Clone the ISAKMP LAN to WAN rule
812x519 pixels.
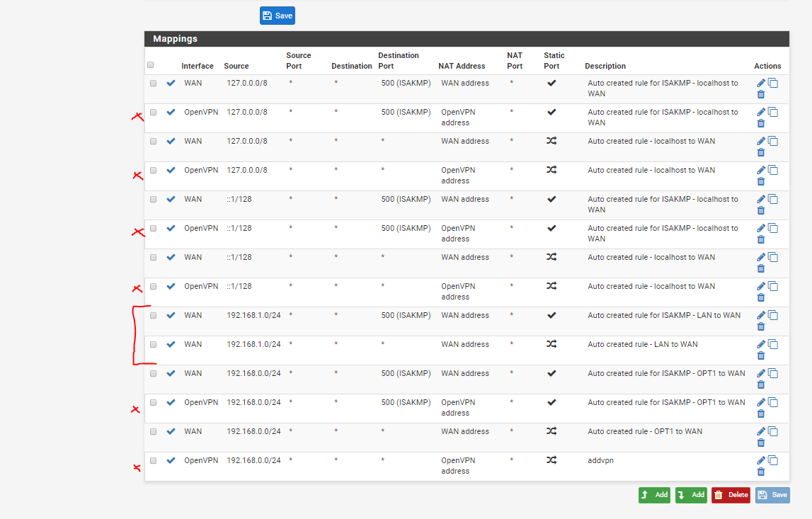(773, 316)
